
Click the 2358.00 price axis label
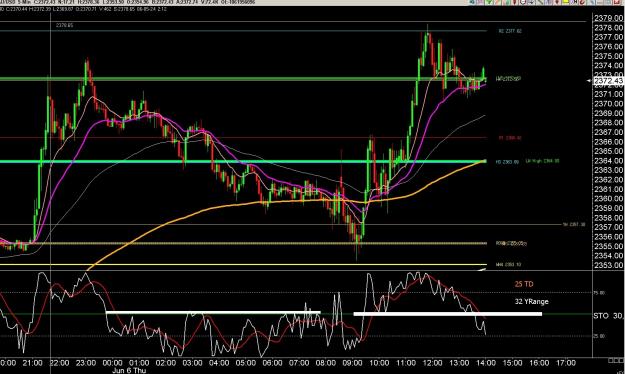608,218
